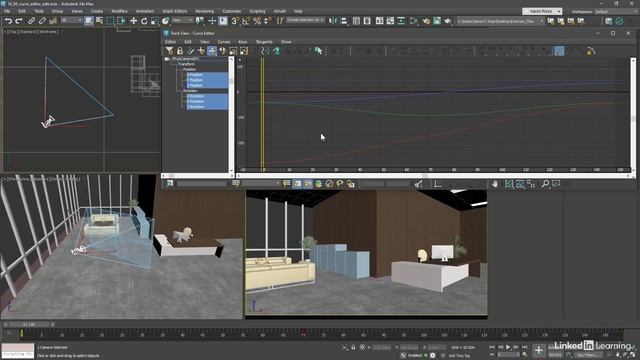Viewport: 640px width, 360px height.
Task: Open Tangents menu in Track View
Action: point(264,42)
